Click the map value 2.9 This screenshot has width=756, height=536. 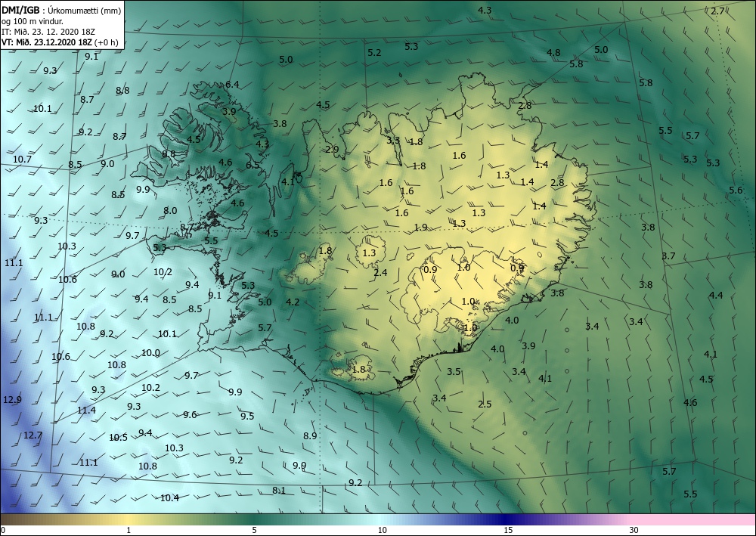click(x=332, y=150)
